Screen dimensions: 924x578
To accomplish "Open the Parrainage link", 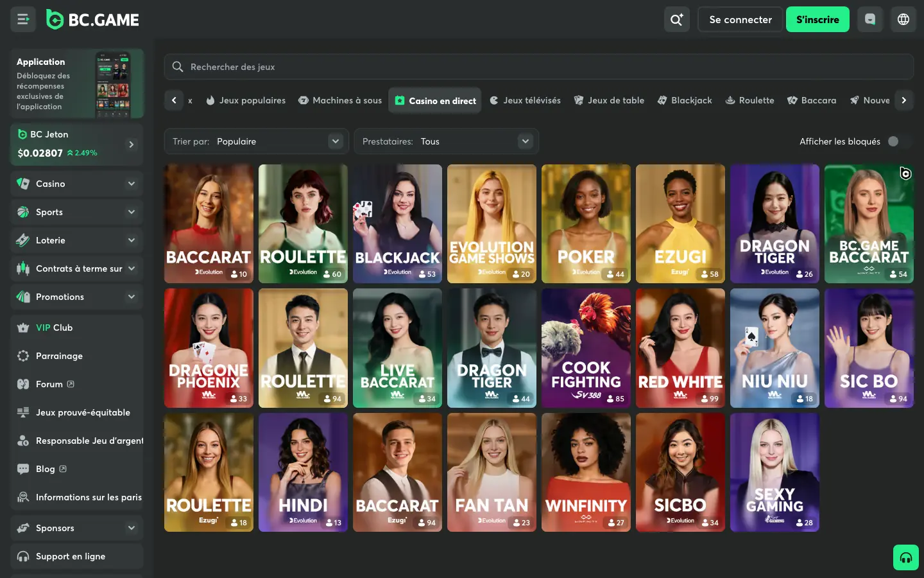I will [x=77, y=356].
